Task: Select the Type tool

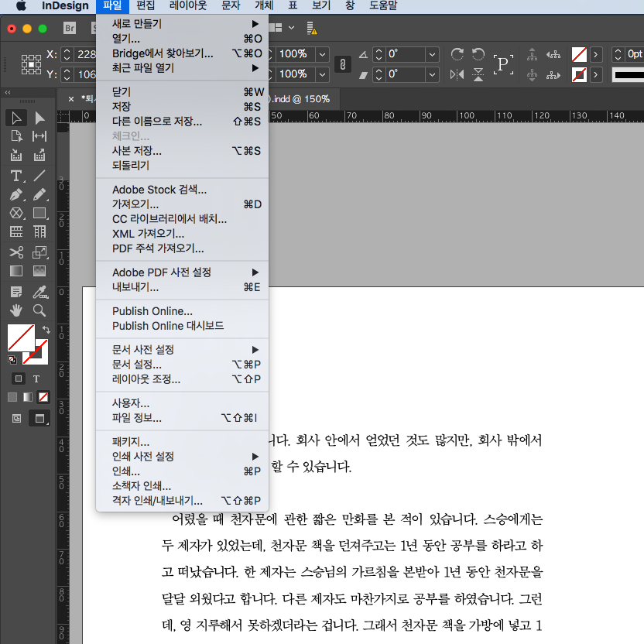Action: click(x=16, y=176)
